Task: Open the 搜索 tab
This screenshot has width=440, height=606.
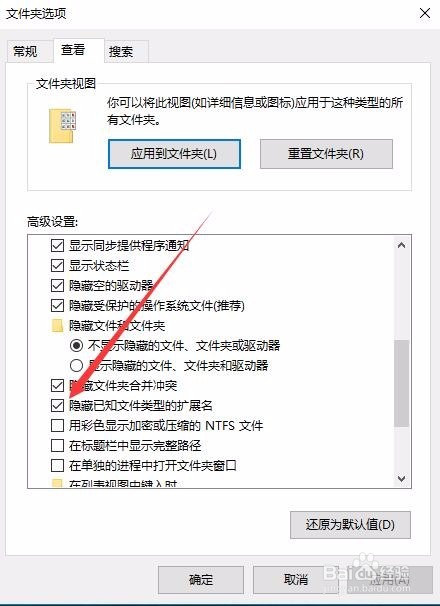Action: [121, 51]
